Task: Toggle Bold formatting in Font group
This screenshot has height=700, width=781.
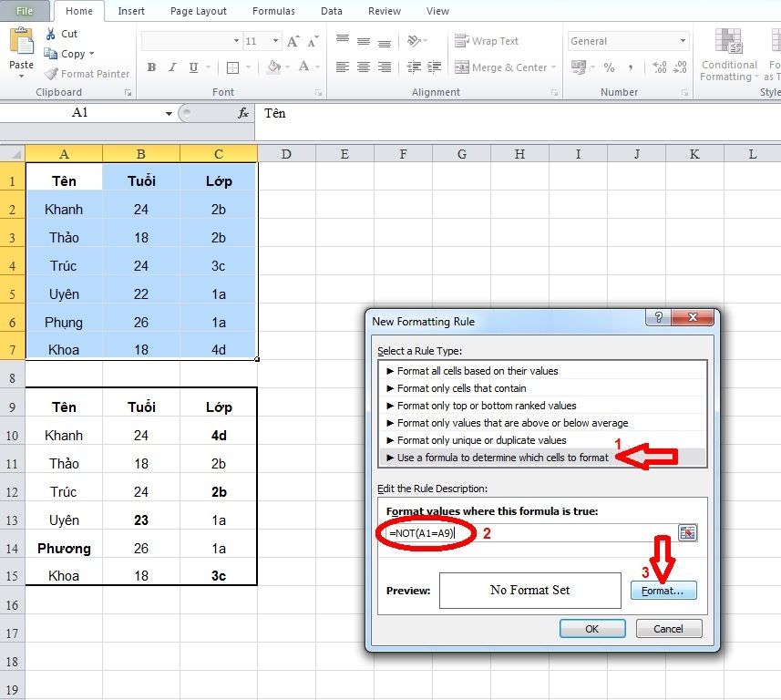Action: [x=151, y=67]
